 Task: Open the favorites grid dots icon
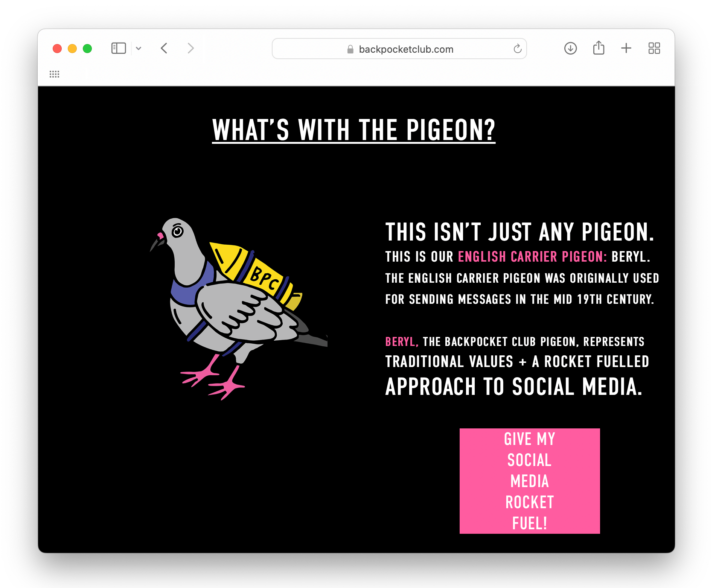coord(55,74)
